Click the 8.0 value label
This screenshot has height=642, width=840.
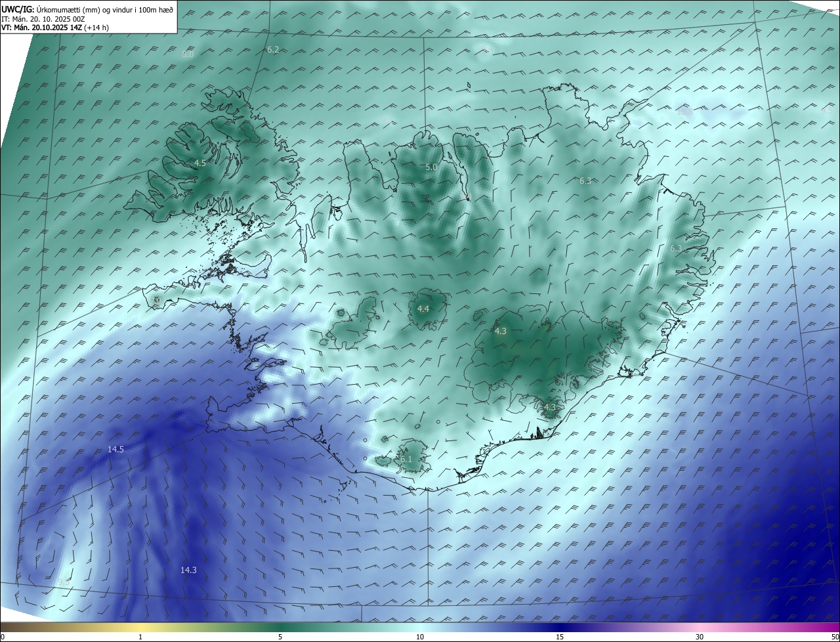point(188,54)
